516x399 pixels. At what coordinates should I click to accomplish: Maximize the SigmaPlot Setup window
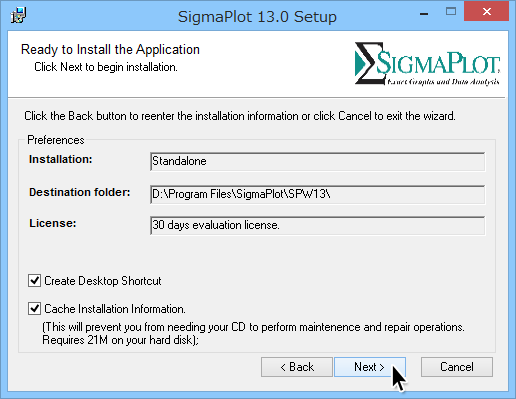pos(451,12)
